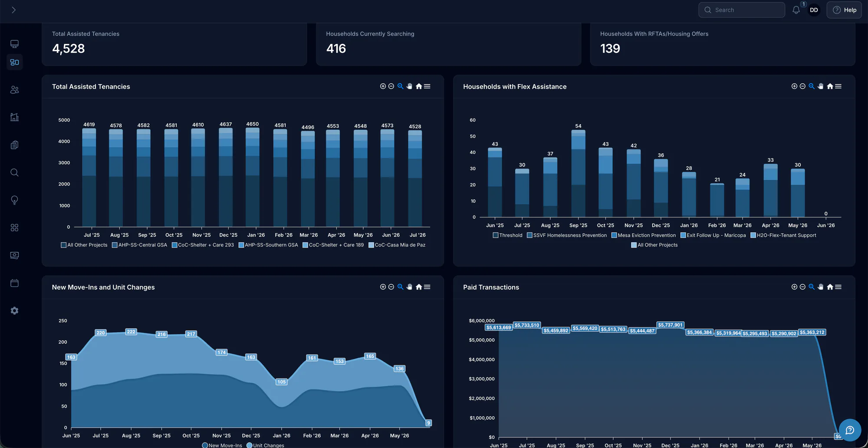Image resolution: width=868 pixels, height=448 pixels.
Task: Select the dashboard layout icon in the sidebar
Action: pyautogui.click(x=14, y=62)
